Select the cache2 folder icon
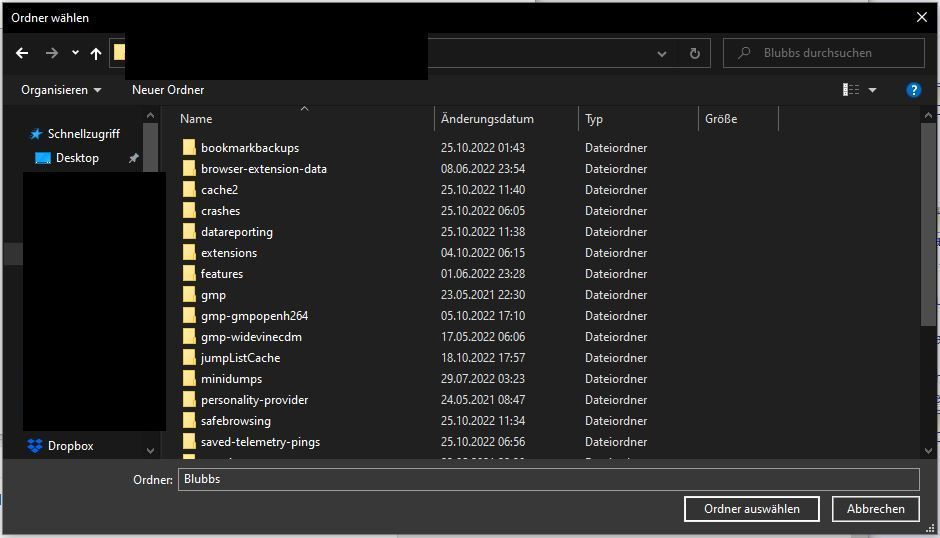Screen dimensions: 940x538 point(189,190)
